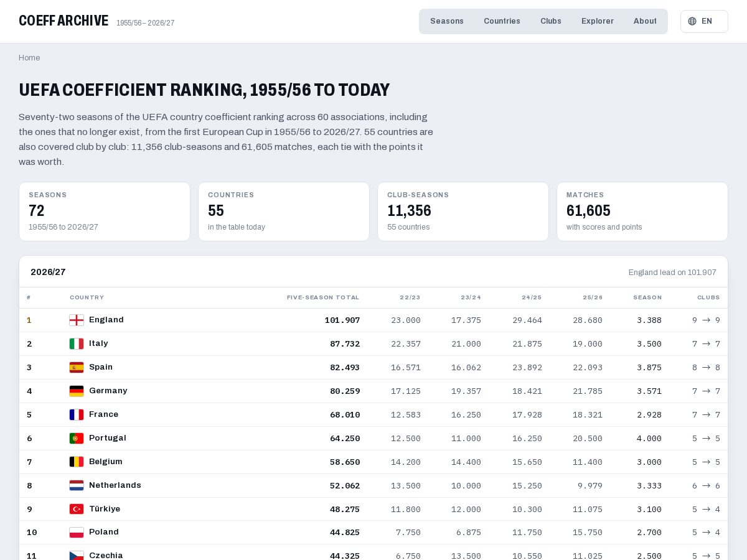
Task: Click the Italy flag icon
Action: [77, 344]
